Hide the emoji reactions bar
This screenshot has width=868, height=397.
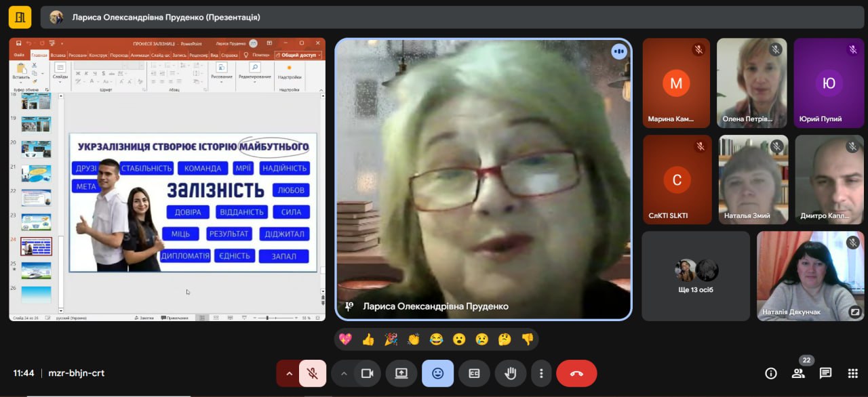[x=437, y=373]
